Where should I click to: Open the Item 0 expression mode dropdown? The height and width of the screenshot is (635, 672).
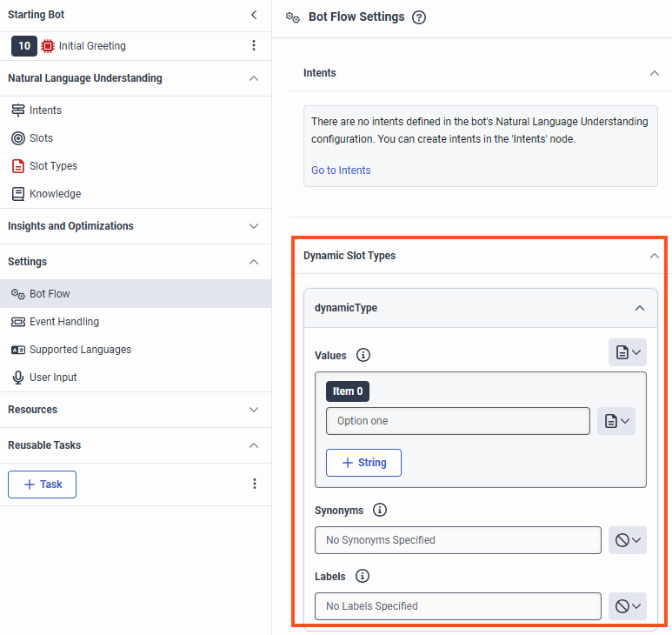[x=615, y=421]
